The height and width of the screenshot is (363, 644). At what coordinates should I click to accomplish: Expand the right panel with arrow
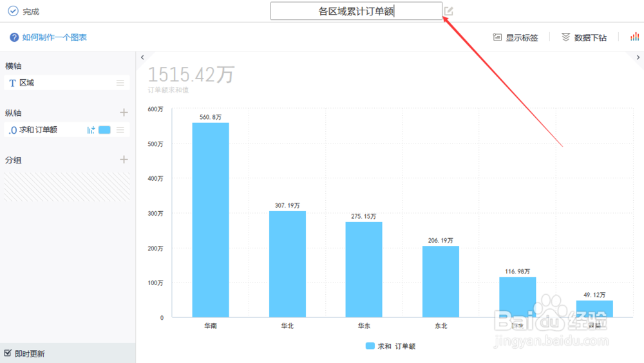click(x=638, y=57)
